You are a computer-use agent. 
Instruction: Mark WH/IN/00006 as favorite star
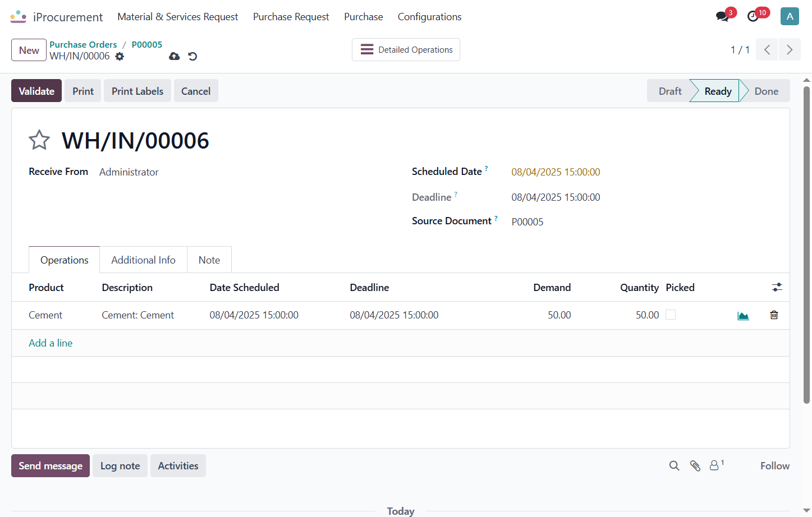pyautogui.click(x=39, y=140)
